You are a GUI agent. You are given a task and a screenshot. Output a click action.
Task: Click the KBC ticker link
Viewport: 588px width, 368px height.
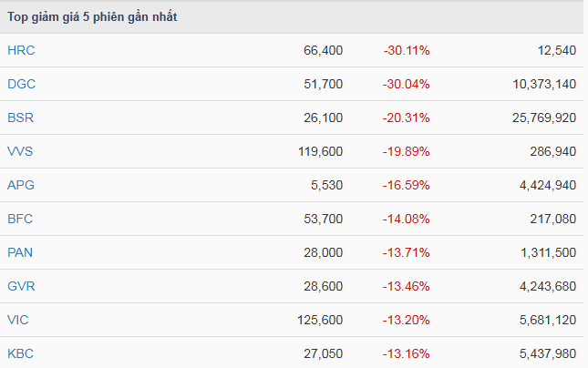[20, 353]
